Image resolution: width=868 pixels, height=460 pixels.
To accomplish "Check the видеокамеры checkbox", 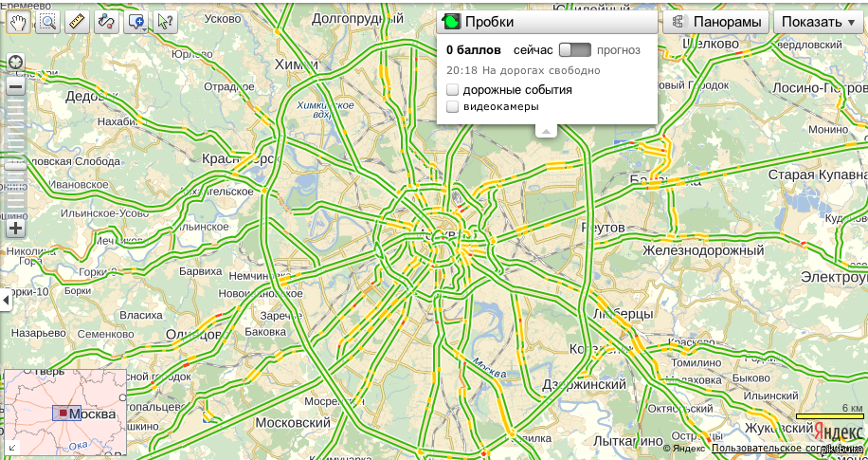I will click(453, 107).
